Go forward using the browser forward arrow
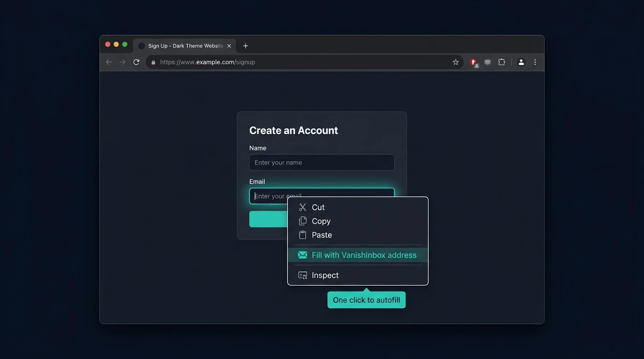Image resolution: width=644 pixels, height=359 pixels. pyautogui.click(x=123, y=62)
